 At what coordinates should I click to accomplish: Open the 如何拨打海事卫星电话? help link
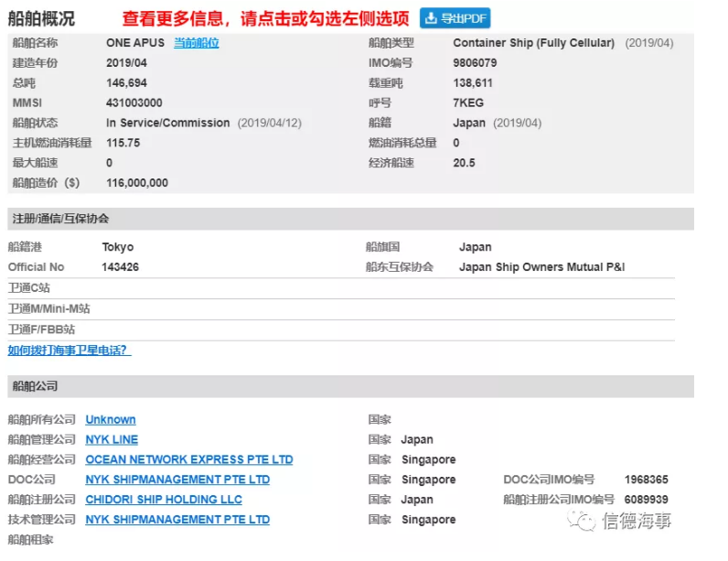[70, 351]
